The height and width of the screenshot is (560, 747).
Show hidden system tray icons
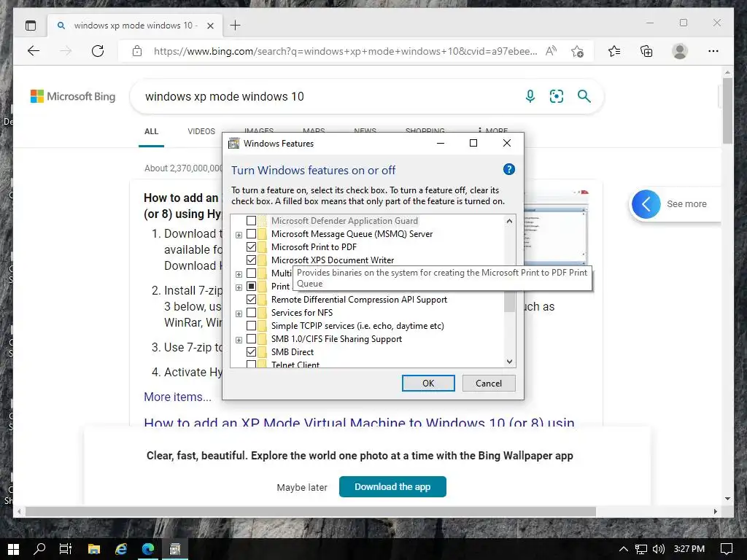click(623, 549)
